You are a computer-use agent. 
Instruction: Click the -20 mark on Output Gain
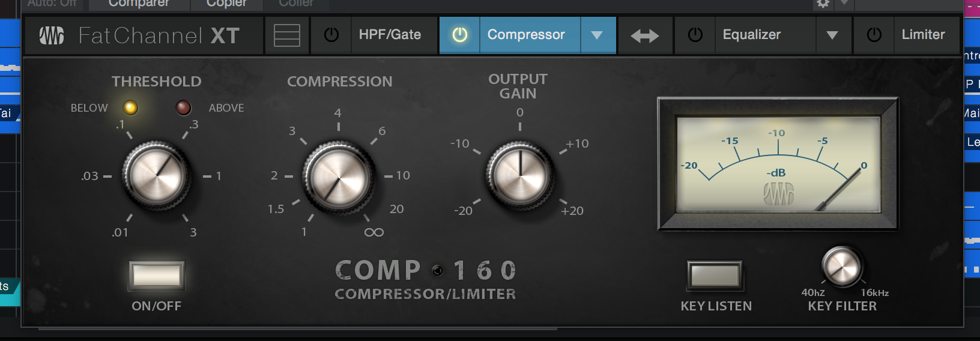click(x=463, y=211)
